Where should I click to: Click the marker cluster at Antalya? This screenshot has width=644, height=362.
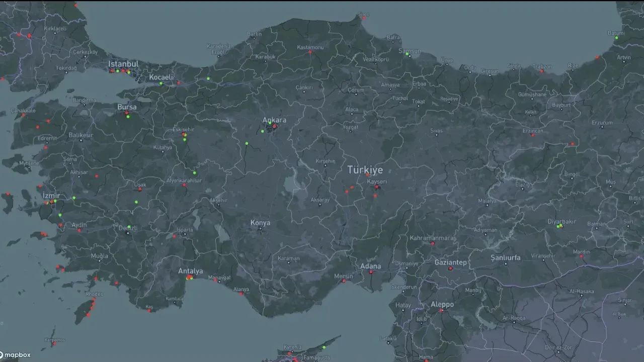pyautogui.click(x=189, y=278)
